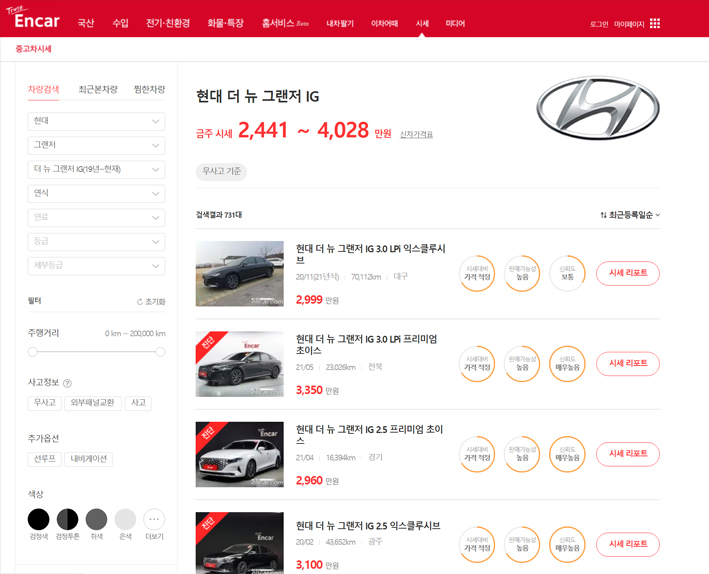Click 가격 적정 gauge for the 3,350만원 car
709x574 pixels.
[x=477, y=364]
